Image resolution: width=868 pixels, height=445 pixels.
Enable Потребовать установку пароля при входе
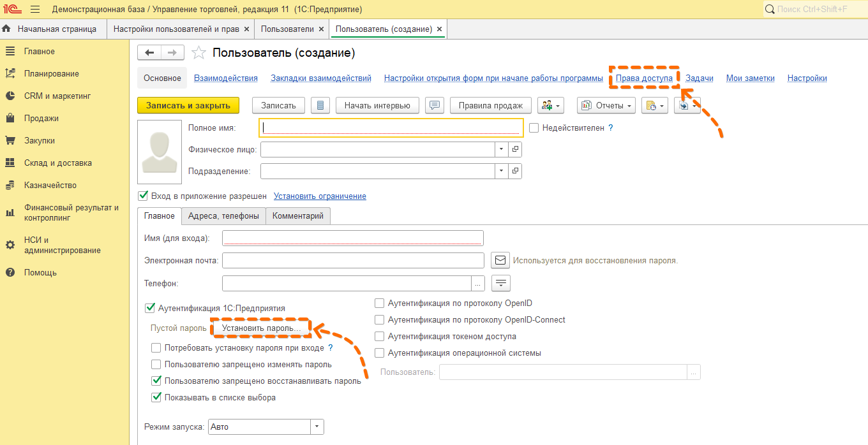click(156, 348)
